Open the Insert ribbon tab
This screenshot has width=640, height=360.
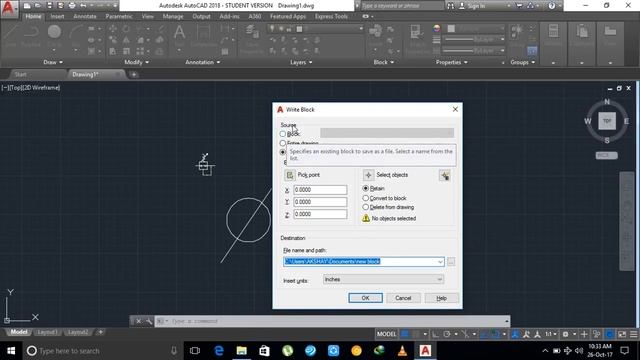(57, 16)
